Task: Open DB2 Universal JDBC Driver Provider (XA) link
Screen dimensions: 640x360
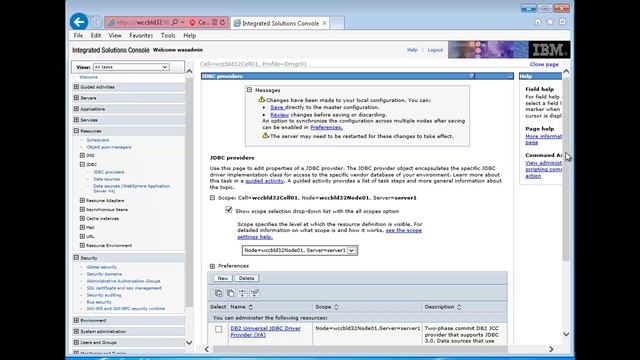Action: point(266,331)
